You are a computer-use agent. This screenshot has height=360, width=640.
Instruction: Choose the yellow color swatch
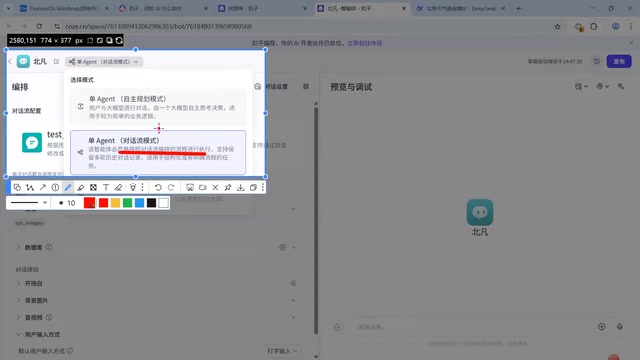(116, 202)
